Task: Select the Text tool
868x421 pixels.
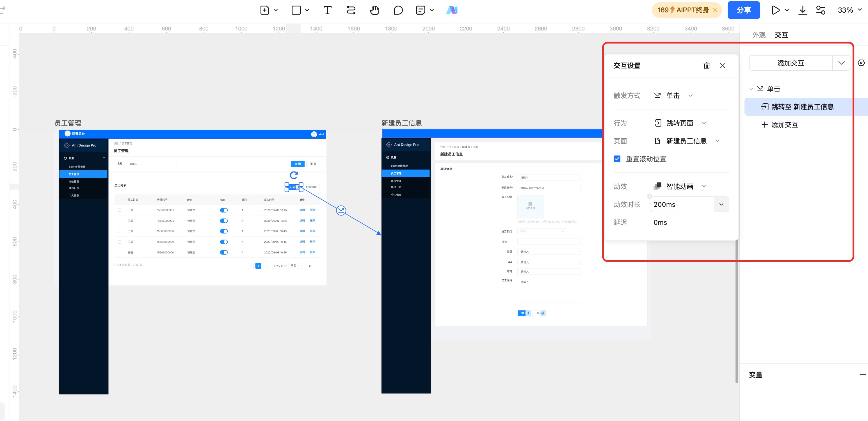Action: pos(327,10)
